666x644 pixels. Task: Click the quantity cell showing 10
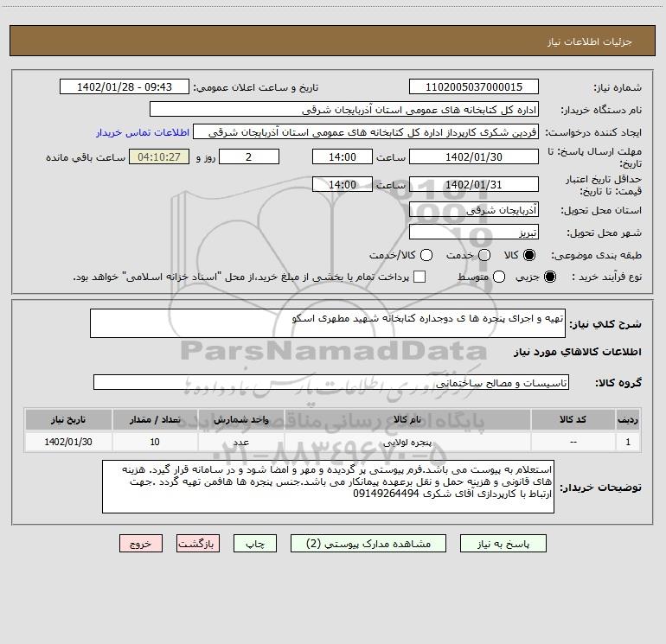[155, 442]
